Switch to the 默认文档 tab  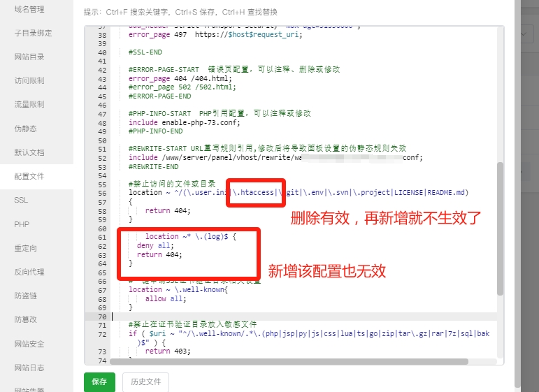pos(29,152)
